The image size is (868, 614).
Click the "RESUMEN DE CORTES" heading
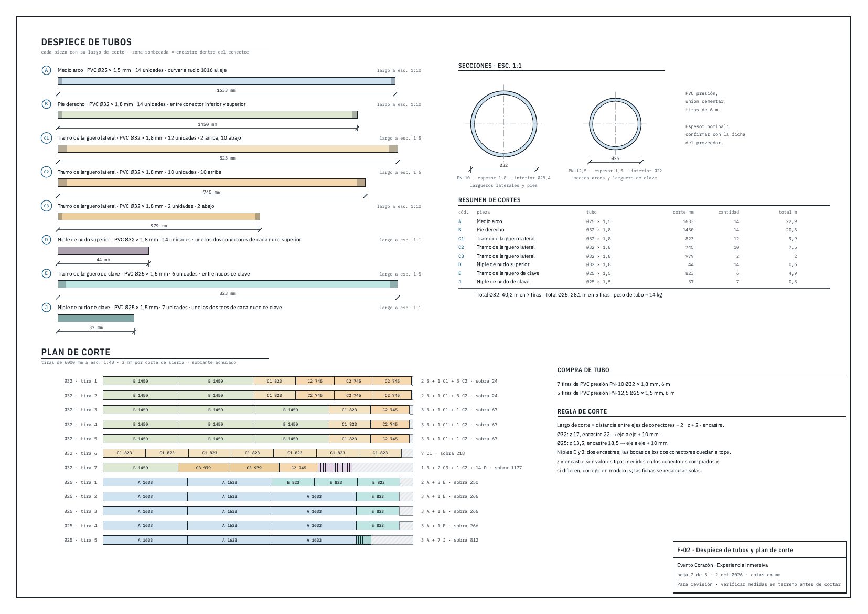489,200
